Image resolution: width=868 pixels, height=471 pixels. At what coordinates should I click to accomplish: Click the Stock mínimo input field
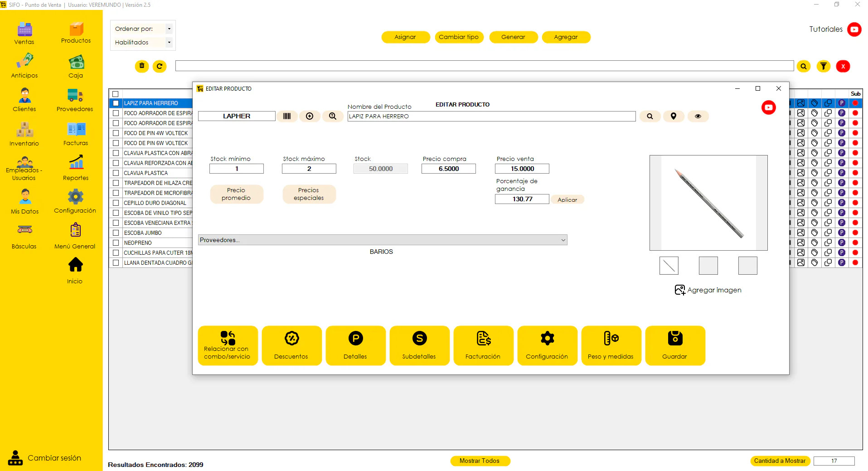point(237,169)
